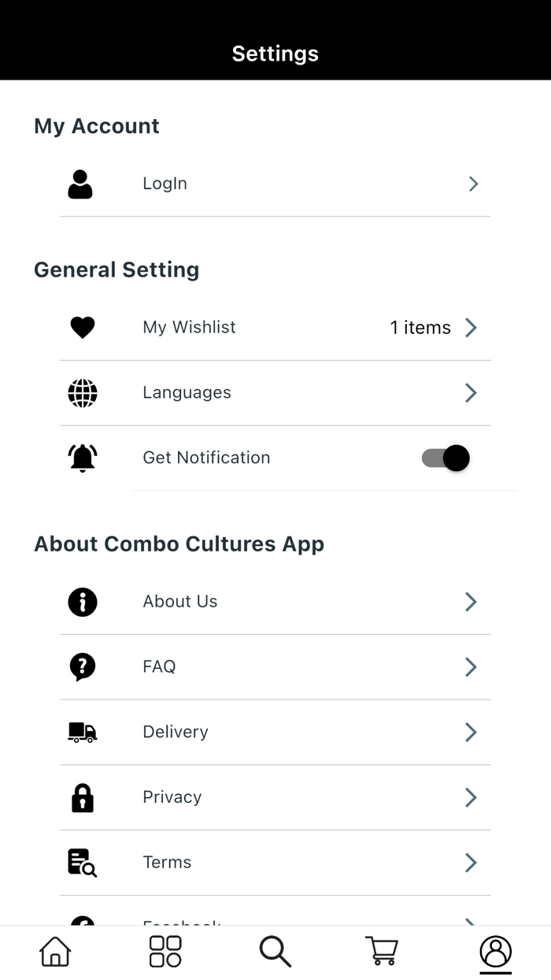Image resolution: width=551 pixels, height=980 pixels.
Task: Tap LogIn under My Account
Action: click(165, 184)
